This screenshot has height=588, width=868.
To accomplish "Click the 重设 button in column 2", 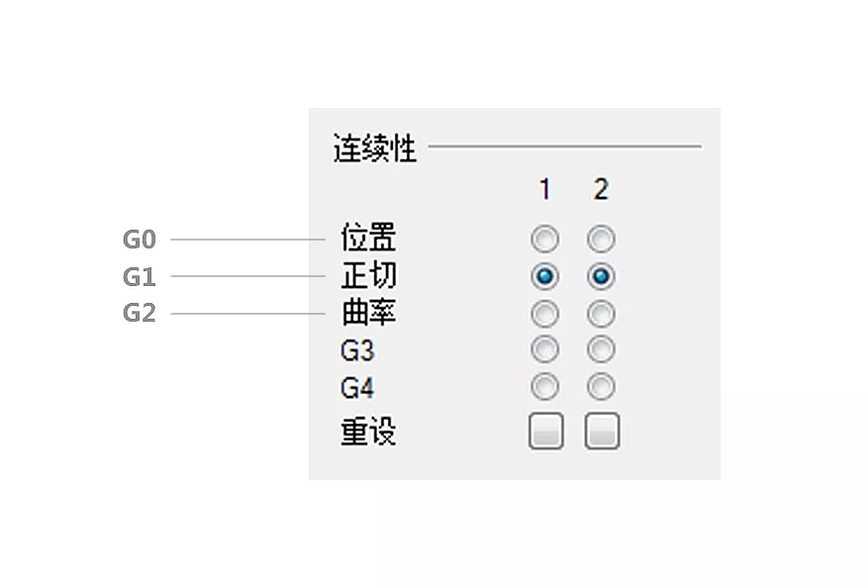I will pos(602,432).
